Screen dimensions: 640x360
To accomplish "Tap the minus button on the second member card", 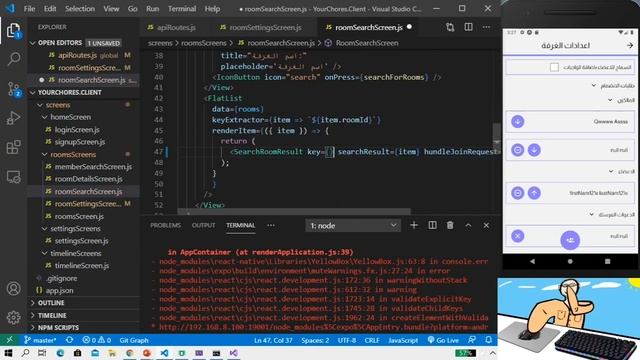I will 518,150.
